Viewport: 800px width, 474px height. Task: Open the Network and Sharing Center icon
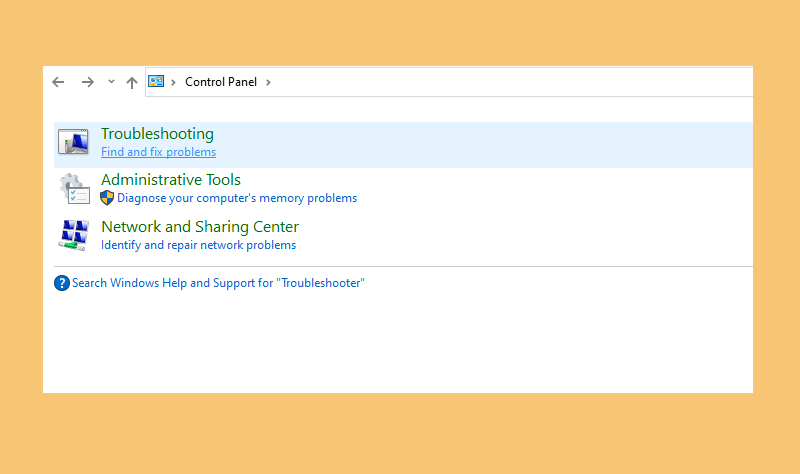(x=74, y=235)
